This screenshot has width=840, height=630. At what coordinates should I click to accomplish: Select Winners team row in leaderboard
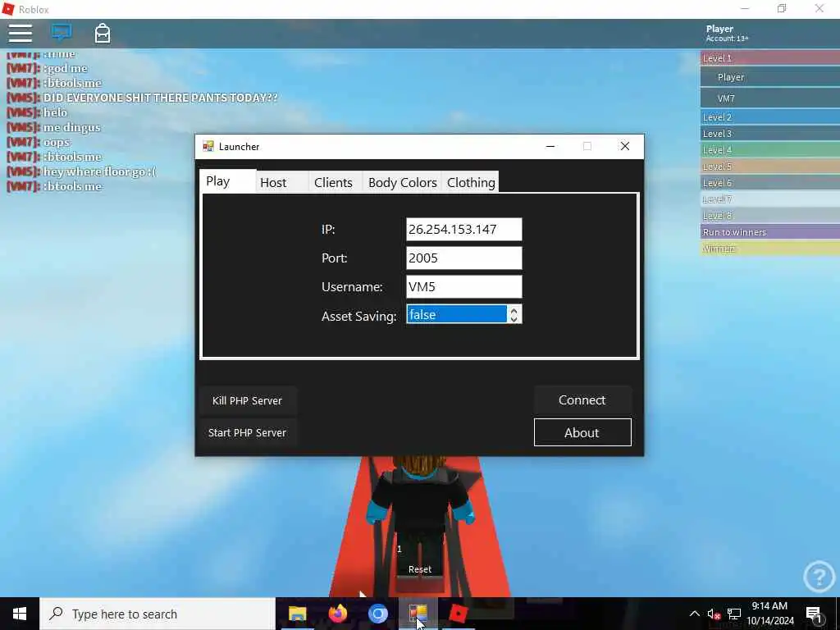[769, 249]
